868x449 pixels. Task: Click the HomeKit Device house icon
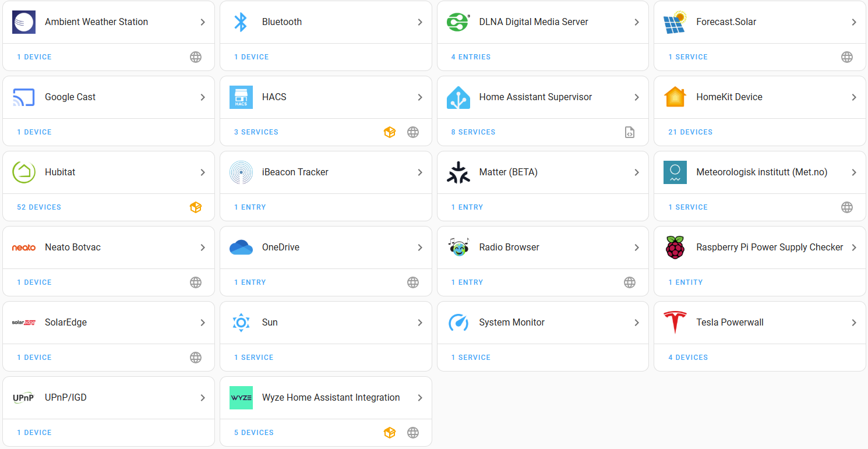point(675,97)
